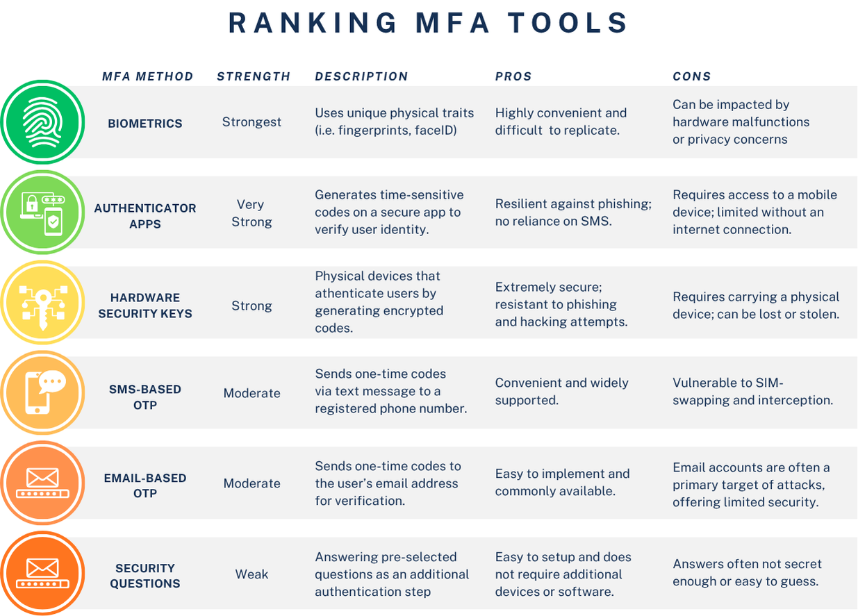The width and height of the screenshot is (858, 616).
Task: Click the Ranking MFA Tools title
Action: pos(429,23)
